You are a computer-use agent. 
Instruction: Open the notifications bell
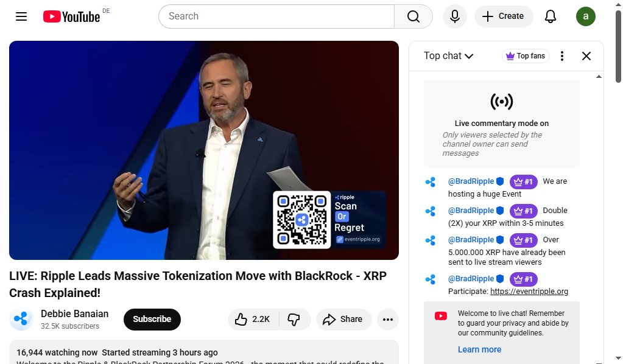click(x=551, y=16)
